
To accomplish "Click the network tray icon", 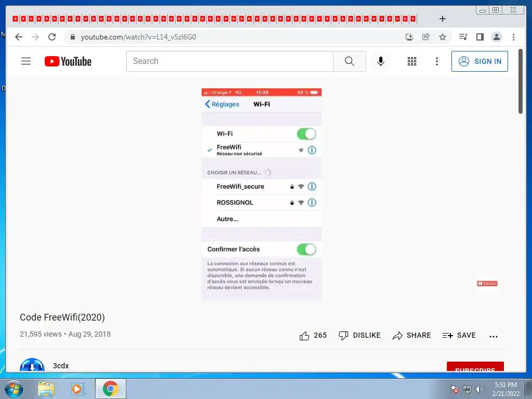I will coord(467,390).
